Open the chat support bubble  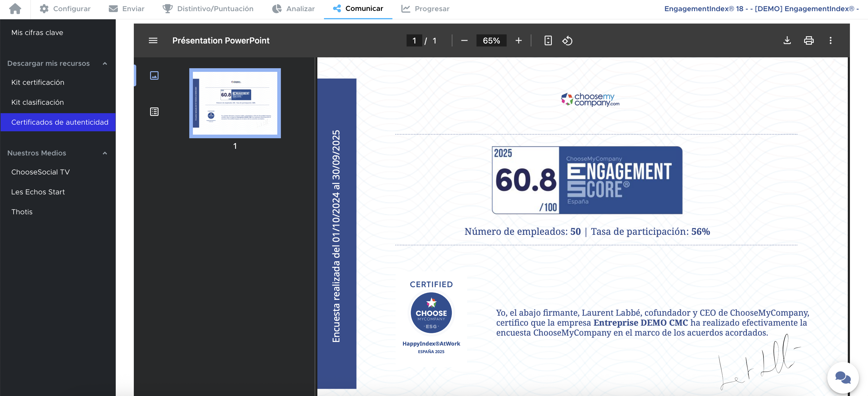pos(843,378)
